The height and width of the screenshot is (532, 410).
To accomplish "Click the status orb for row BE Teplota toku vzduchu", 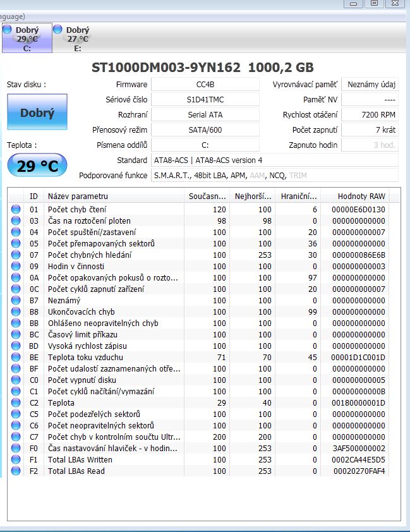I will [x=16, y=357].
